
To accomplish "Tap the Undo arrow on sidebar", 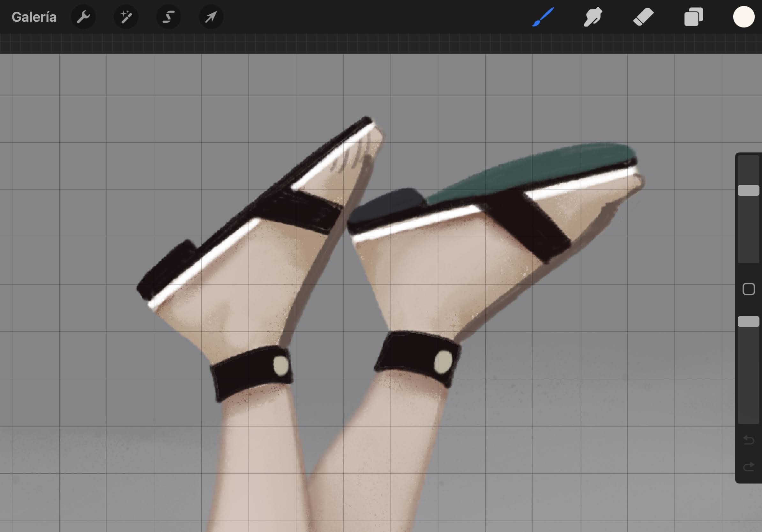I will pos(748,440).
